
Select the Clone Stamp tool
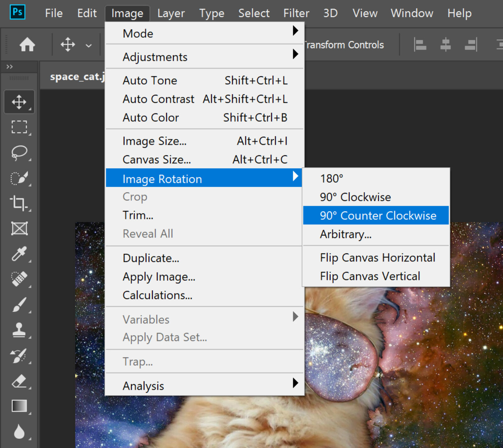point(19,330)
